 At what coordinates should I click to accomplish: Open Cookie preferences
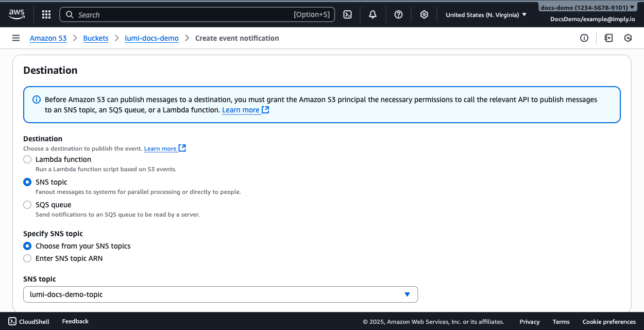click(609, 322)
